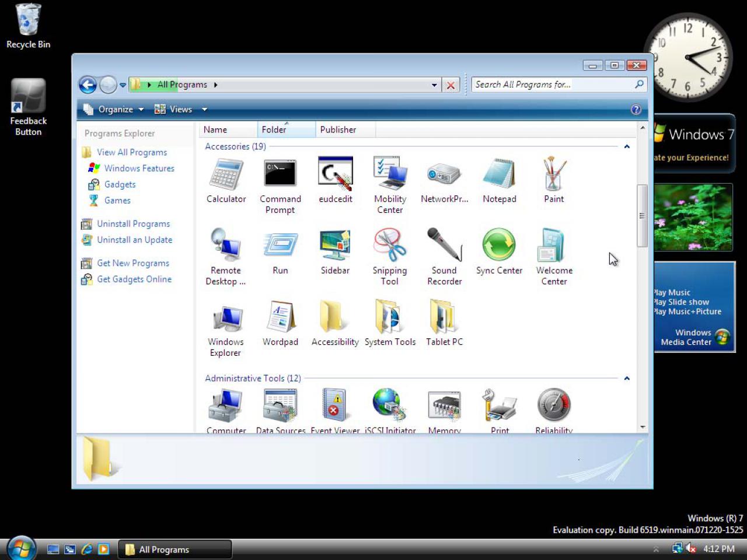This screenshot has height=560, width=747.
Task: Click Show Desktop in Quick Launch
Action: point(53,549)
